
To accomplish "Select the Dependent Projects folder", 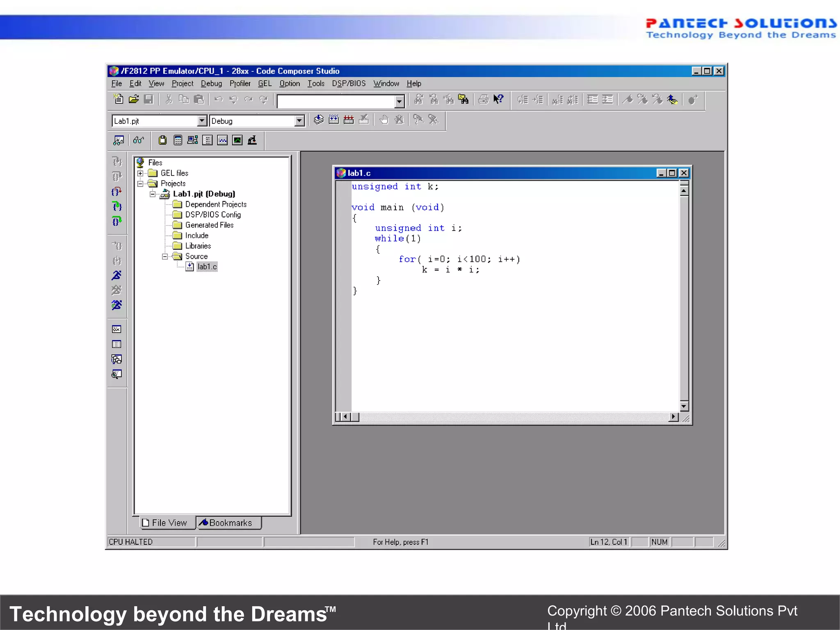I will [216, 204].
